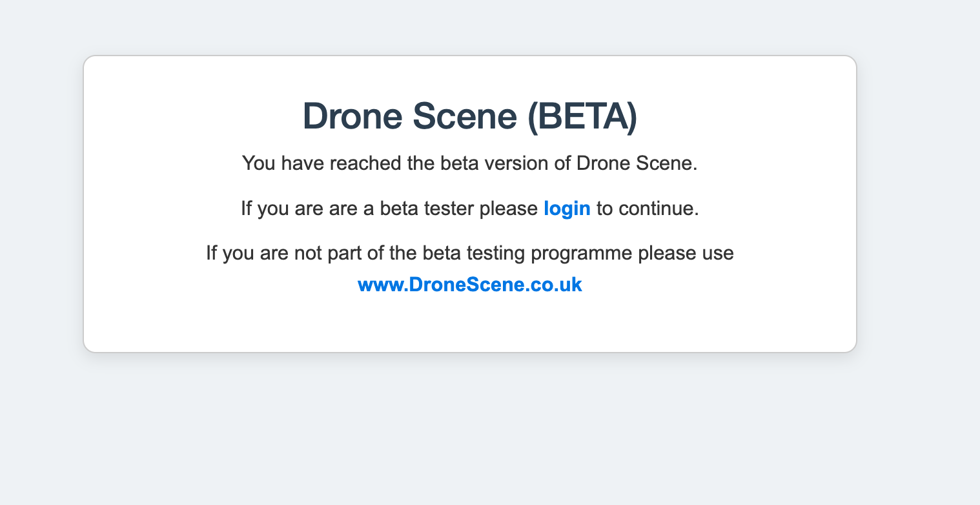Visit the www.DroneScene.co.uk link
This screenshot has height=505, width=980.
click(470, 285)
